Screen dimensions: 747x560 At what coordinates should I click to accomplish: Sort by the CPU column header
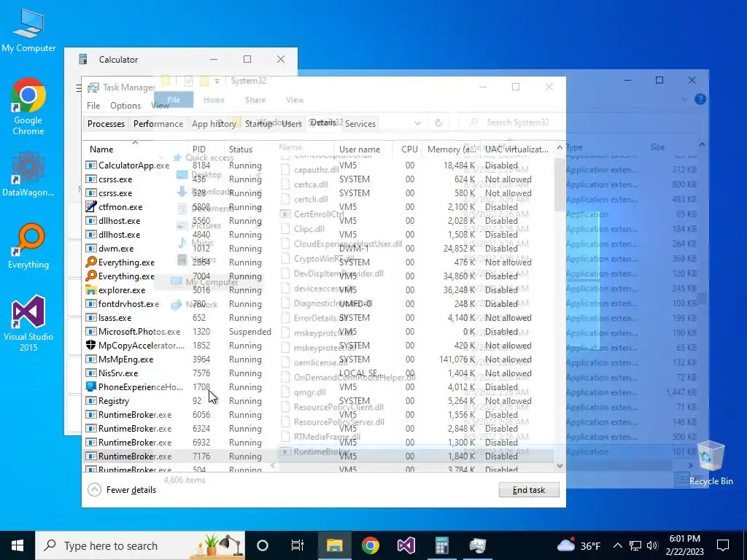(x=407, y=149)
